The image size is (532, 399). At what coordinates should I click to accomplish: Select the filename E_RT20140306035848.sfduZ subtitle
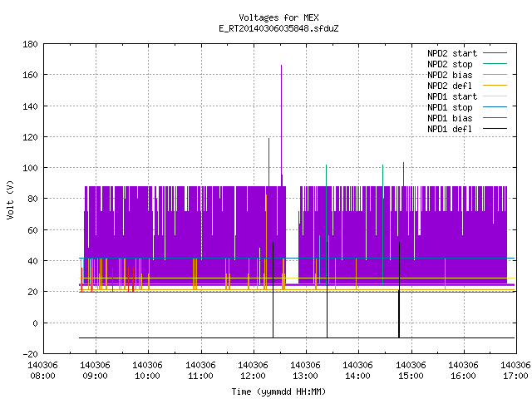point(278,28)
